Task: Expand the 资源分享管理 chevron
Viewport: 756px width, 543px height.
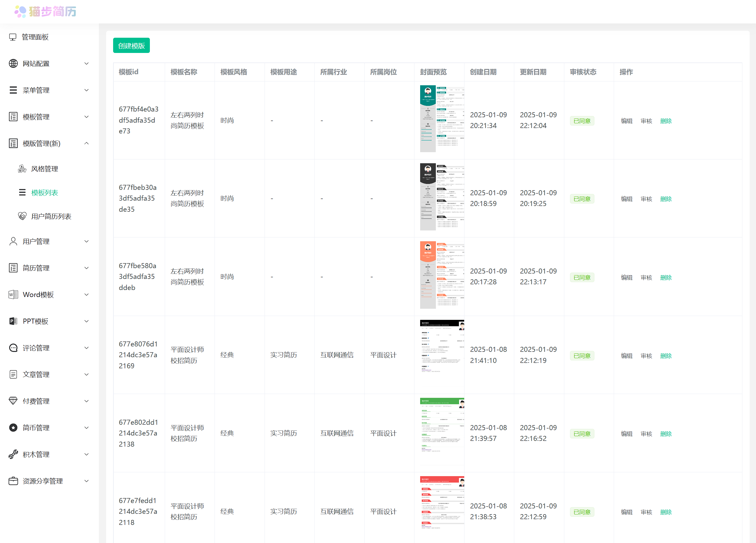Action: coord(86,481)
